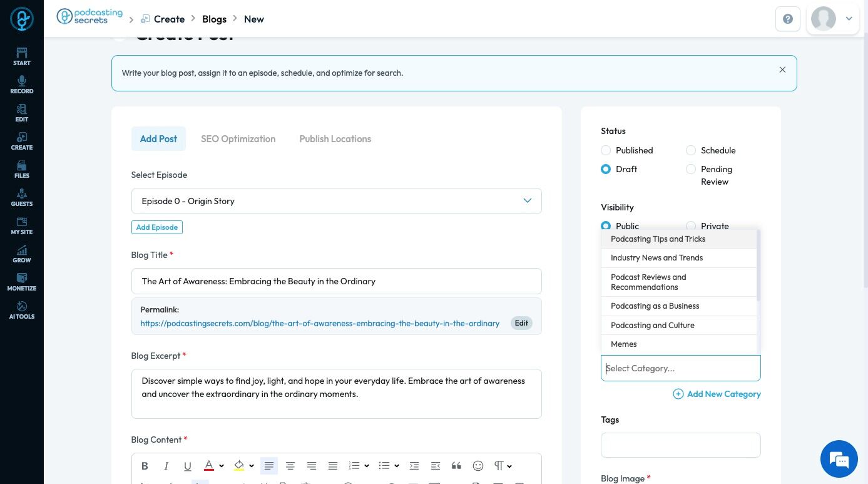Switch to the Add Post tab

click(x=158, y=139)
